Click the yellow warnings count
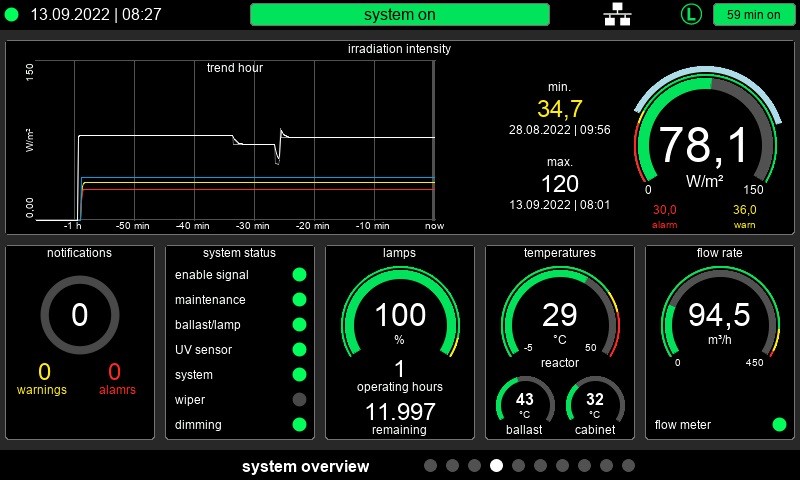The image size is (800, 480). (x=44, y=371)
